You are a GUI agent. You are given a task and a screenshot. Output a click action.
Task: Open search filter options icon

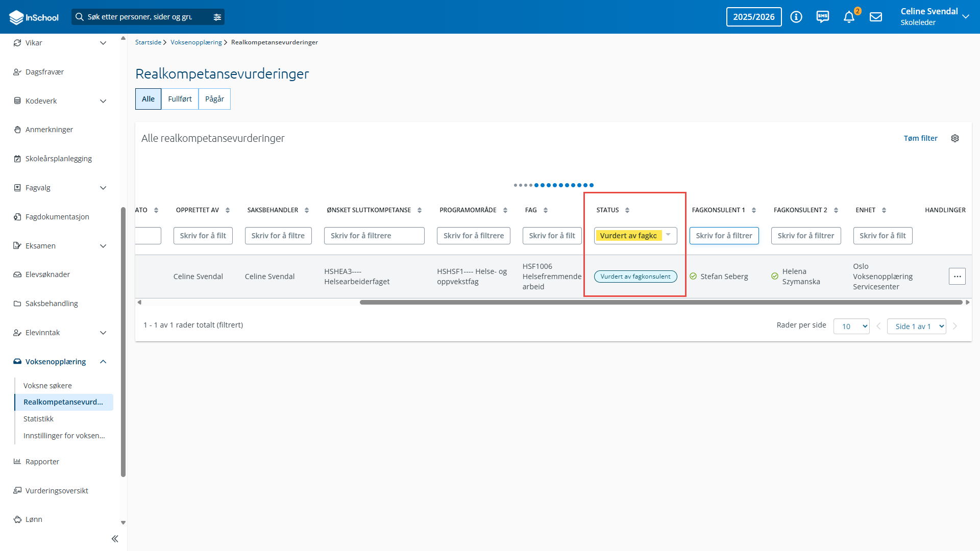click(217, 17)
